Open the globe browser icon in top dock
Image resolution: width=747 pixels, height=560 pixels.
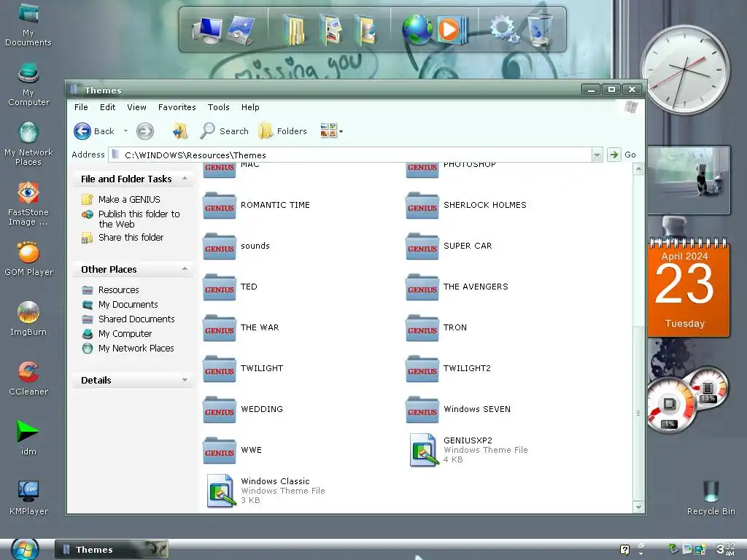[x=417, y=29]
